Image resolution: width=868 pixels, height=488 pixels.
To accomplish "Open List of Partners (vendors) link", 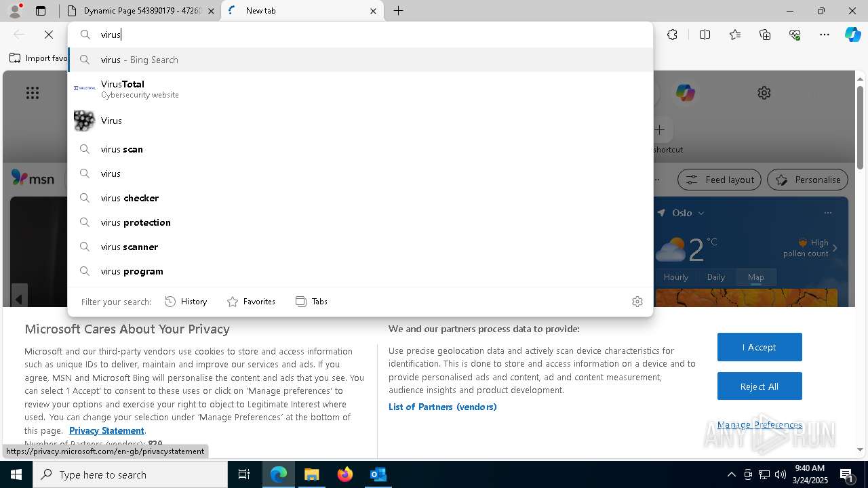I will click(x=443, y=407).
